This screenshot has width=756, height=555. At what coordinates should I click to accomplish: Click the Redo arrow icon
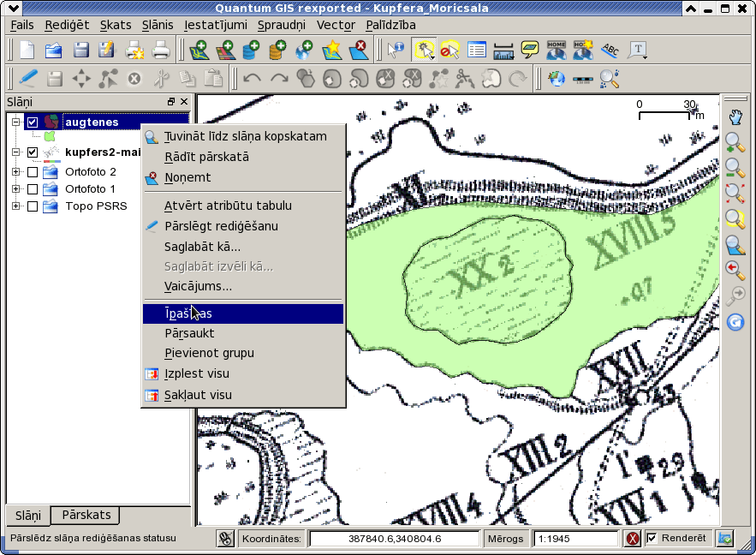tap(279, 78)
